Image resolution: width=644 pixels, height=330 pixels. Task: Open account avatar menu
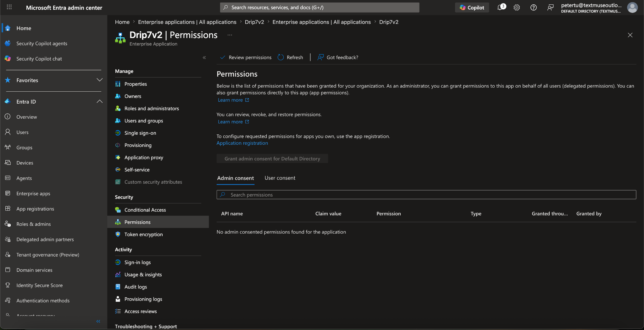point(632,7)
